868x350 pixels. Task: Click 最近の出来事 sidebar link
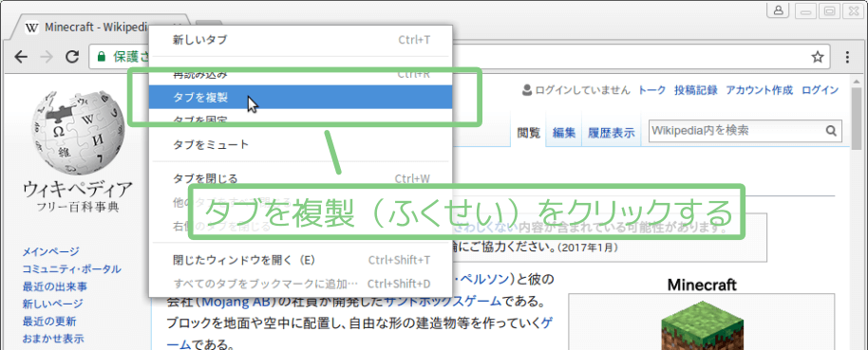click(x=55, y=287)
